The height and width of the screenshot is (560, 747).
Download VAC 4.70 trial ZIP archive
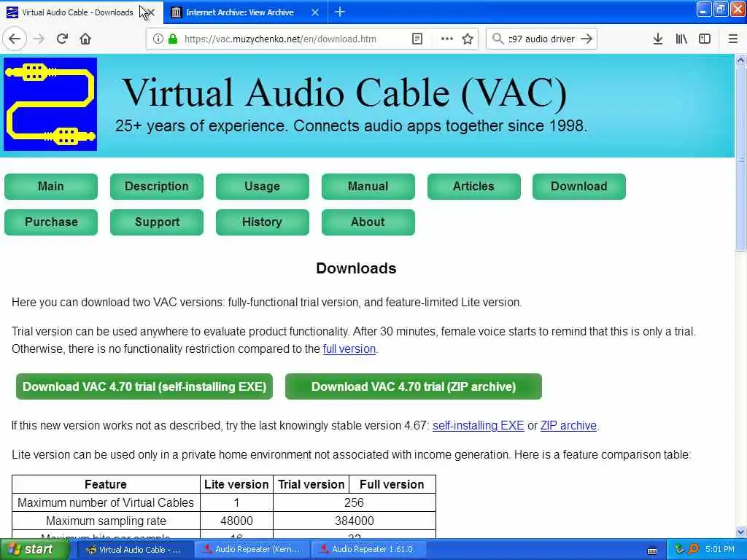(x=414, y=386)
